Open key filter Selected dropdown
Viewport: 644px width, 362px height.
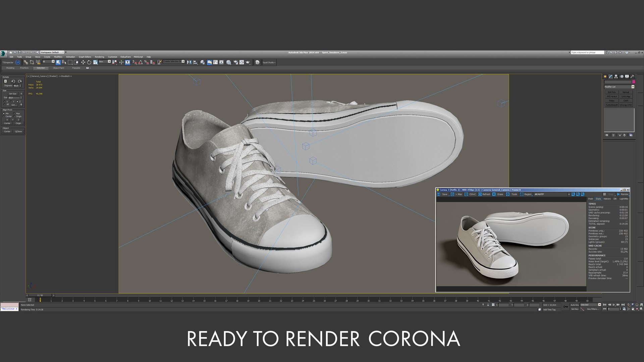tap(591, 305)
